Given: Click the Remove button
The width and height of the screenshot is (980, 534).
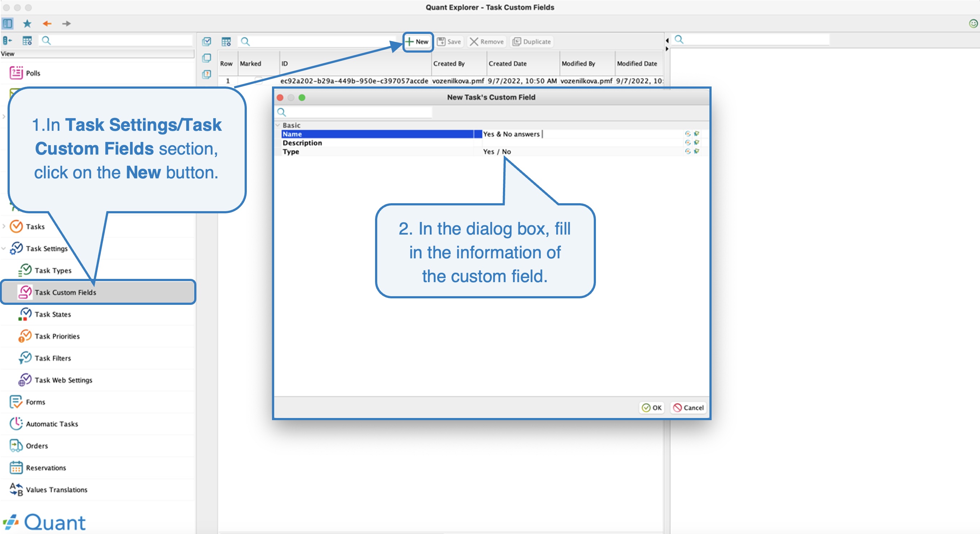Looking at the screenshot, I should (486, 41).
